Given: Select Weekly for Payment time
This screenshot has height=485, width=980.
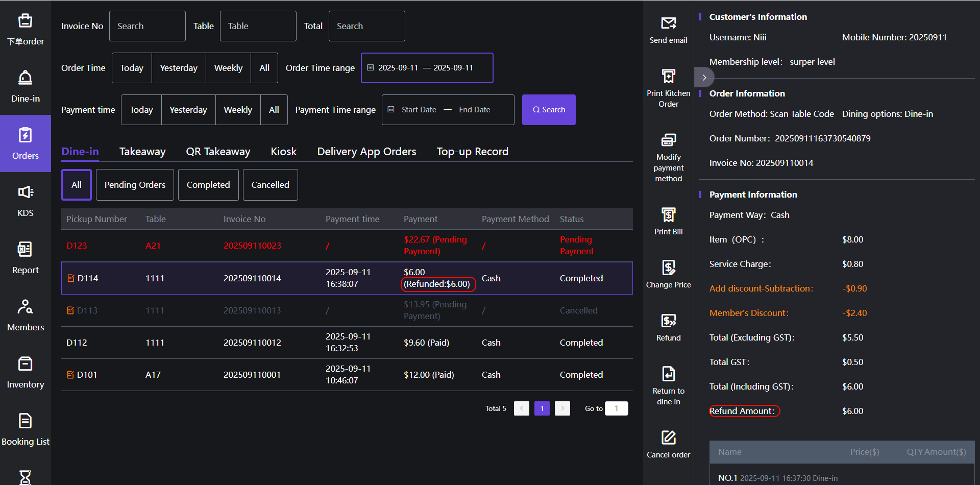Looking at the screenshot, I should click(x=238, y=110).
